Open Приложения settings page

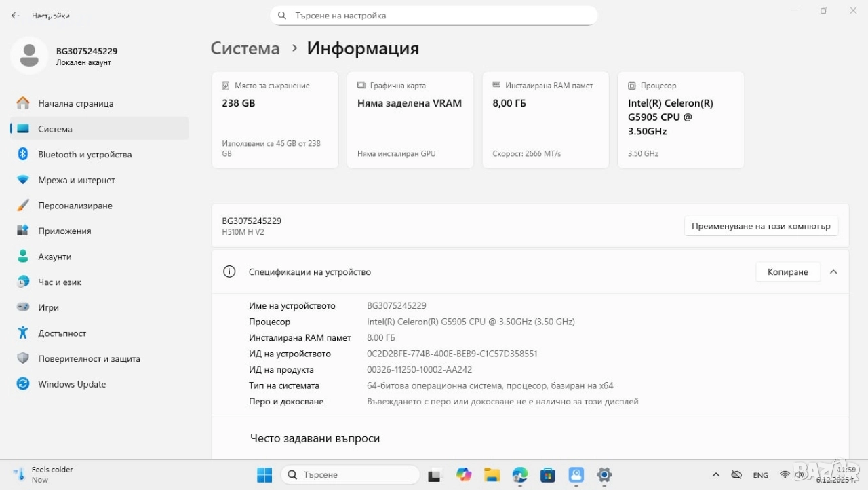(x=64, y=231)
